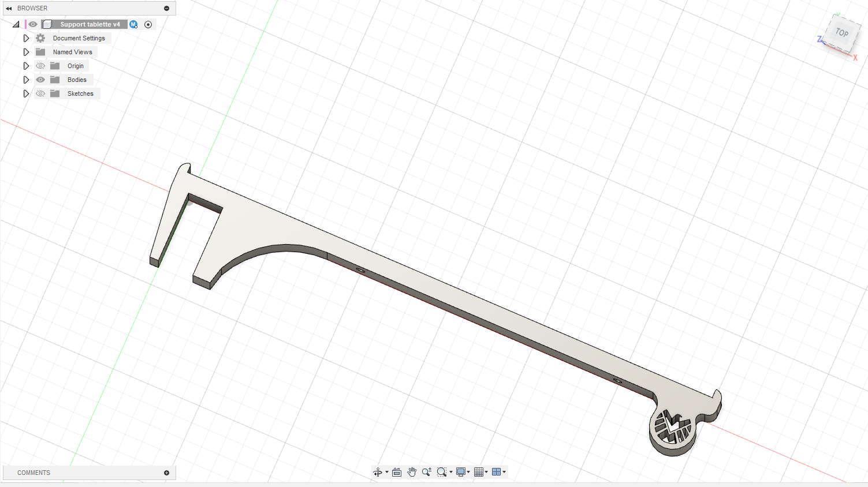Select the Orbit navigation tool
868x487 pixels.
(x=378, y=472)
